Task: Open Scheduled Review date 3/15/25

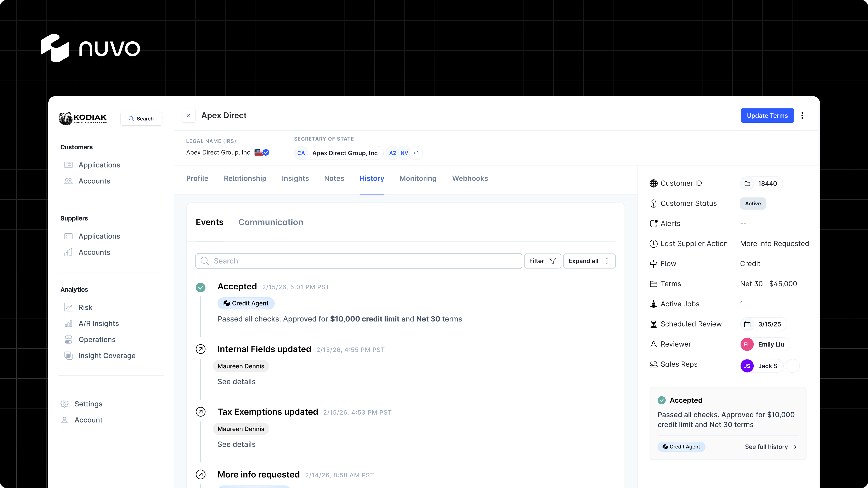Action: pyautogui.click(x=763, y=324)
